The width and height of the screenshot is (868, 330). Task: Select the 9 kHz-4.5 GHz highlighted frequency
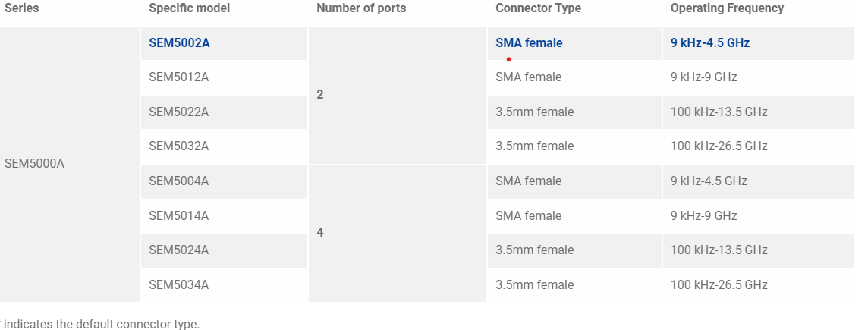710,43
